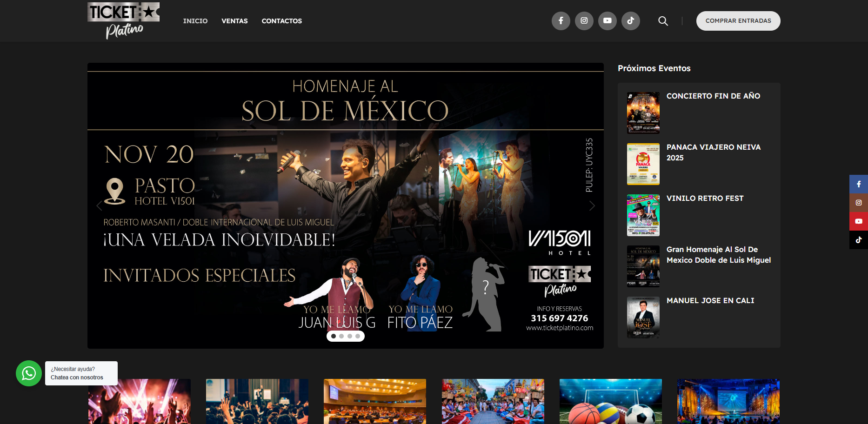The height and width of the screenshot is (424, 868).
Task: Go to next slide with right chevron
Action: [592, 206]
